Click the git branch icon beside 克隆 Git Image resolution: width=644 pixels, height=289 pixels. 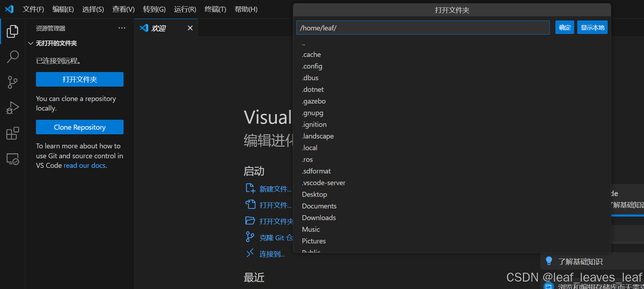tap(250, 237)
